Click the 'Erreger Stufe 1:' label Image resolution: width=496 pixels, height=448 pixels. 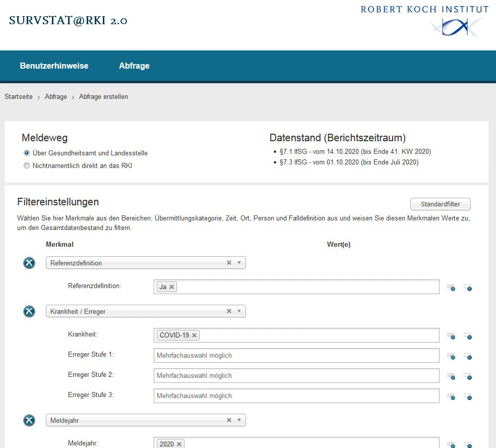coord(91,355)
